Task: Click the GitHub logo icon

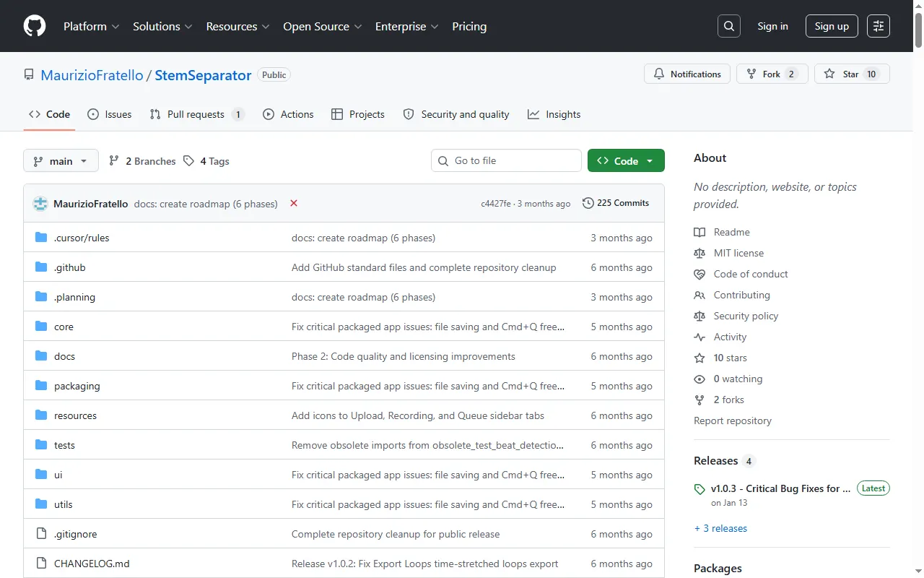Action: click(x=35, y=26)
